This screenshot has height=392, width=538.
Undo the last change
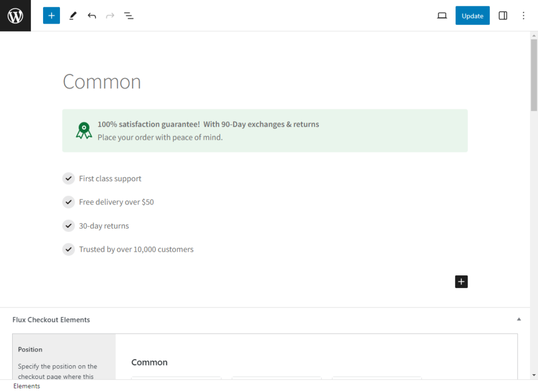click(x=92, y=16)
